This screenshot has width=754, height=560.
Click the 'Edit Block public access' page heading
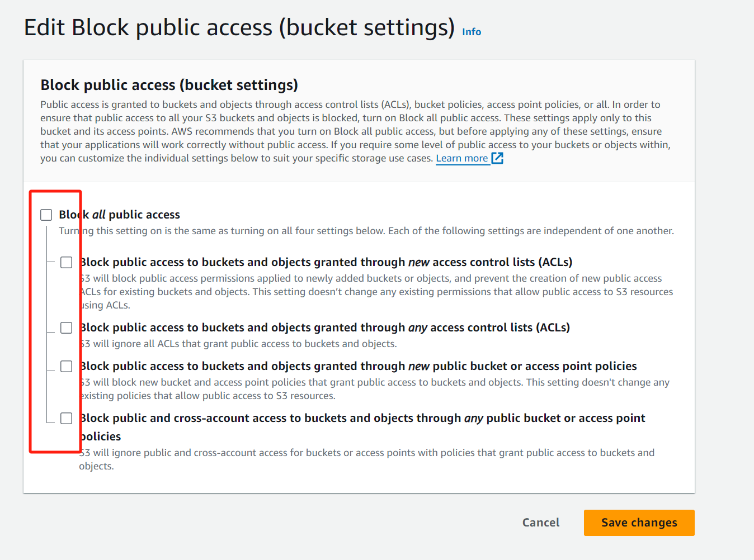239,27
